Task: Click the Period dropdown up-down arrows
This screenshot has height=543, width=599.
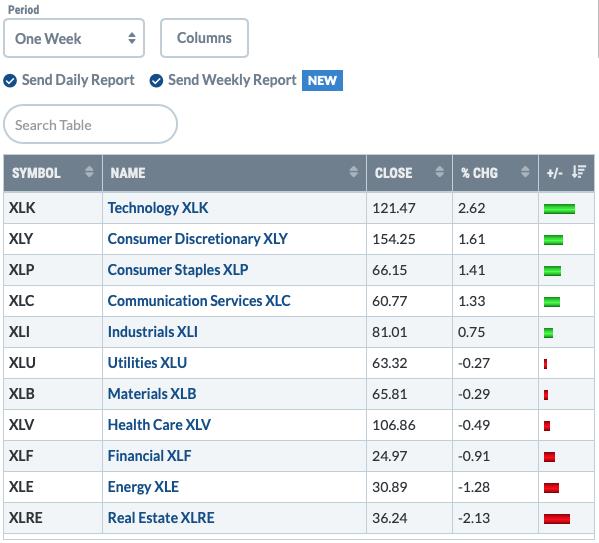Action: click(x=132, y=38)
